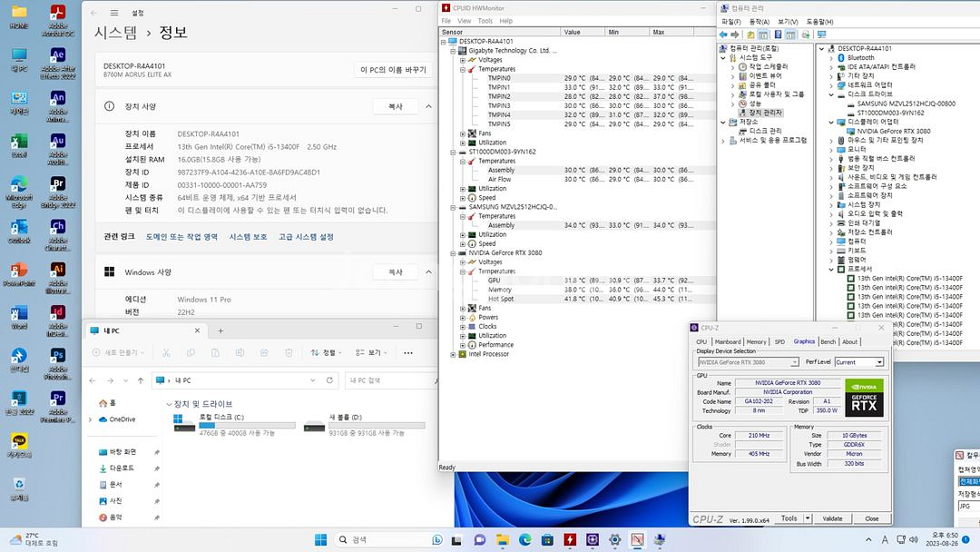Open the 고급 시스템 설정 link
This screenshot has width=980, height=552.
tap(307, 237)
